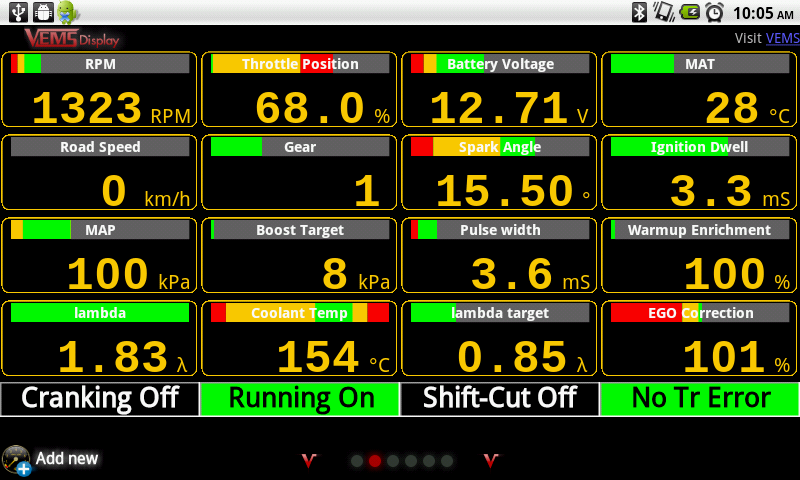Tap the USB connection icon in status bar

(18, 12)
